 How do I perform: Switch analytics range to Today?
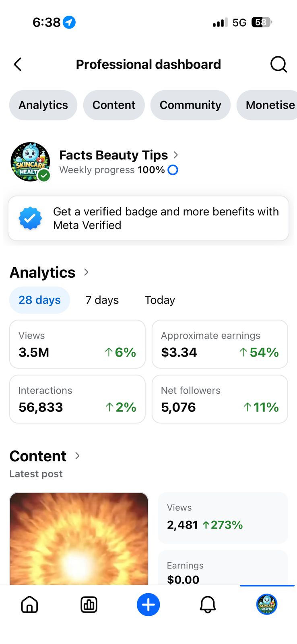point(160,300)
